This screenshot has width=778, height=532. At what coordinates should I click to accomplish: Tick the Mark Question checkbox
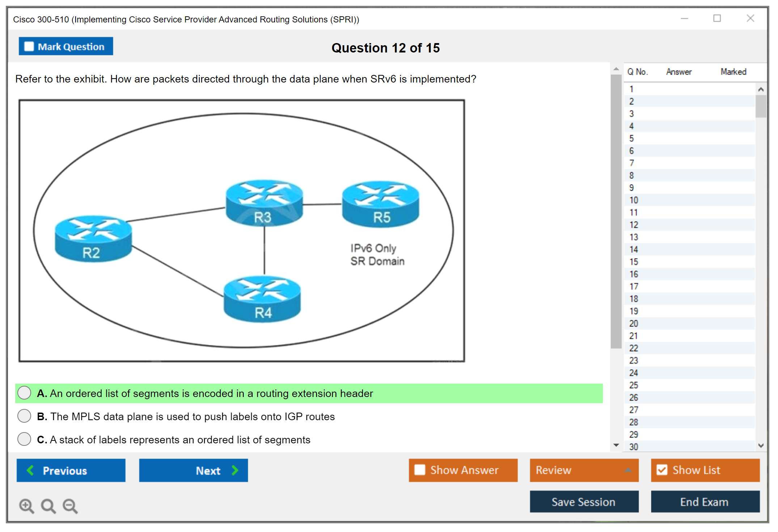pos(29,47)
